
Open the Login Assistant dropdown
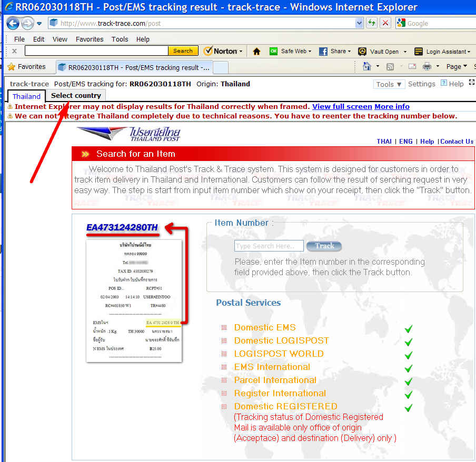[x=442, y=52]
